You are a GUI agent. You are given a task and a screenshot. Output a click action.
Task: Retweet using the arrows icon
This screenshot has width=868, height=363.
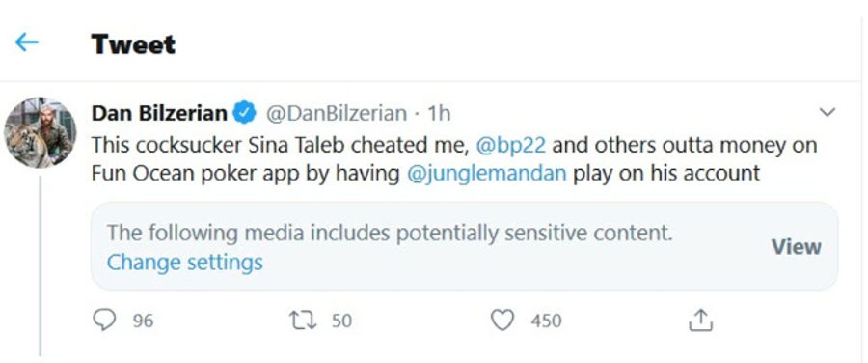tap(303, 321)
